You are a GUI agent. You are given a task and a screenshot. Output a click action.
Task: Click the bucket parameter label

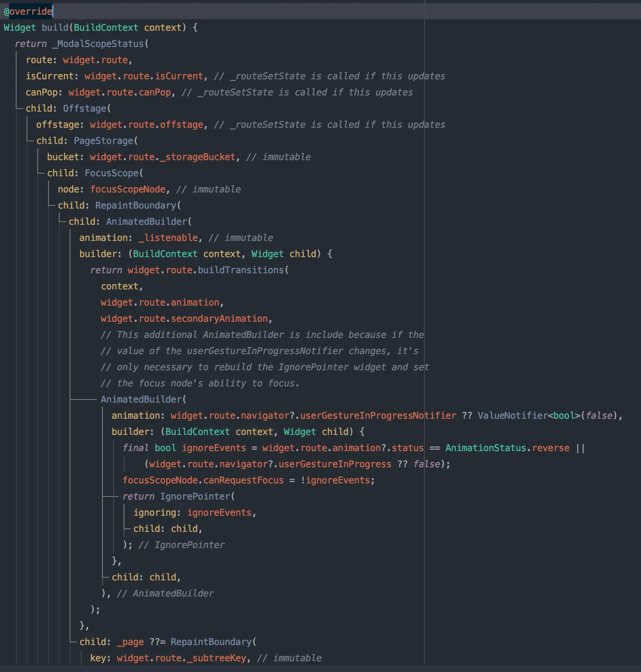point(63,157)
